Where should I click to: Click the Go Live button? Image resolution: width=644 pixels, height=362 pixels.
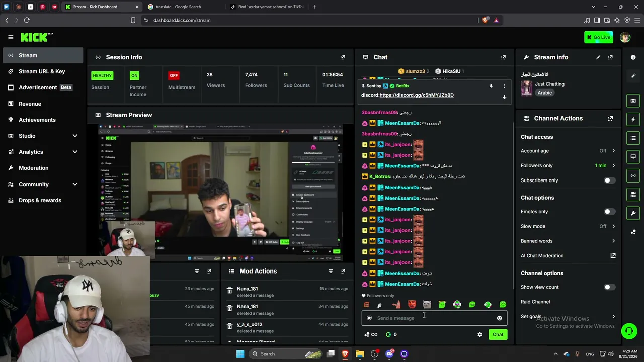pyautogui.click(x=598, y=37)
